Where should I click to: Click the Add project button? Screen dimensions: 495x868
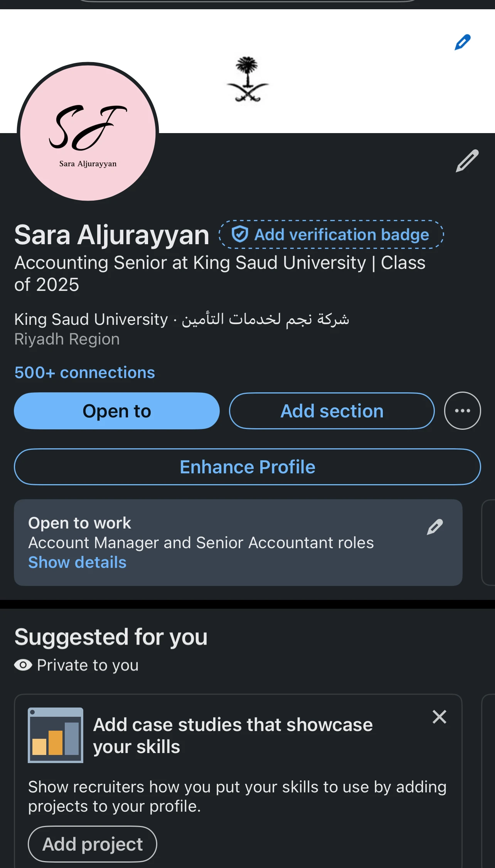(93, 844)
